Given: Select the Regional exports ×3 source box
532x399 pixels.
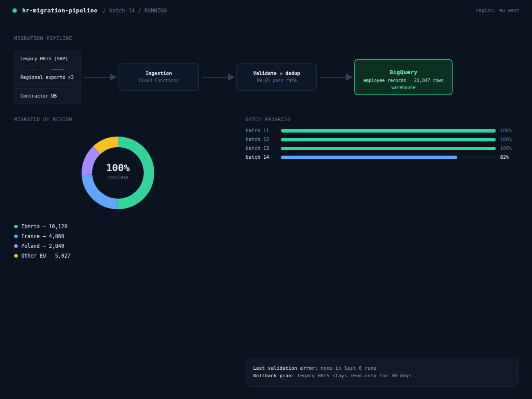Looking at the screenshot, I should pos(47,77).
